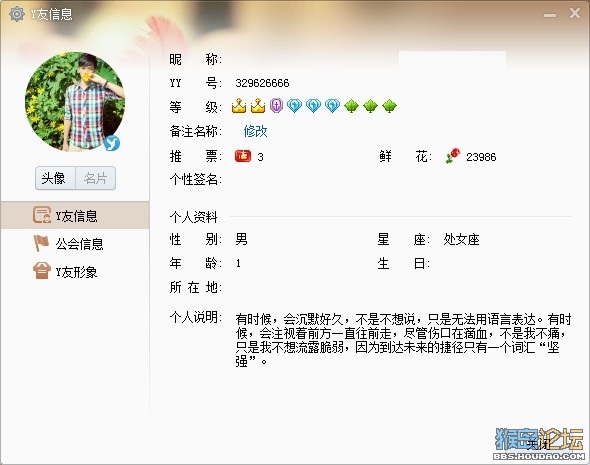Screen dimensions: 590x465
Task: Click the first blue diamond level icon
Action: pos(294,106)
